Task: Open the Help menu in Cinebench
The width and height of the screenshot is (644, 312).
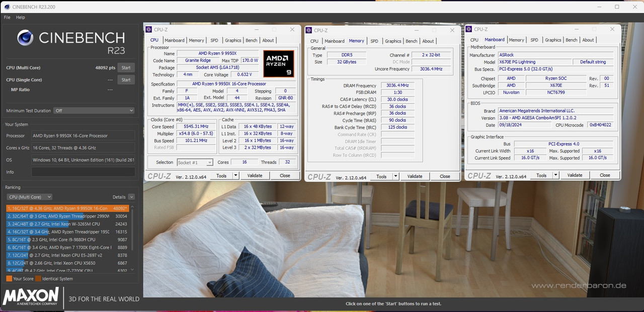Action: [21, 17]
